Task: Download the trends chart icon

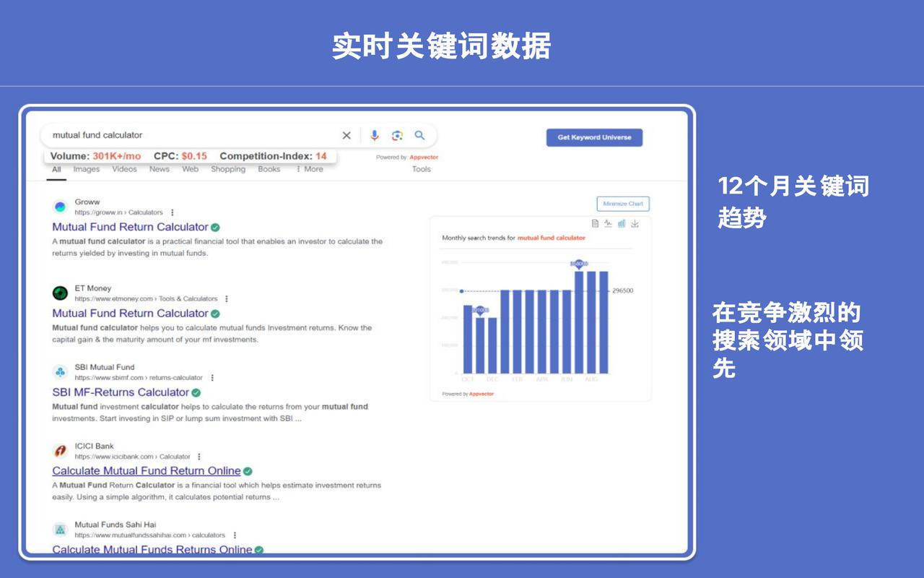Action: coord(635,224)
